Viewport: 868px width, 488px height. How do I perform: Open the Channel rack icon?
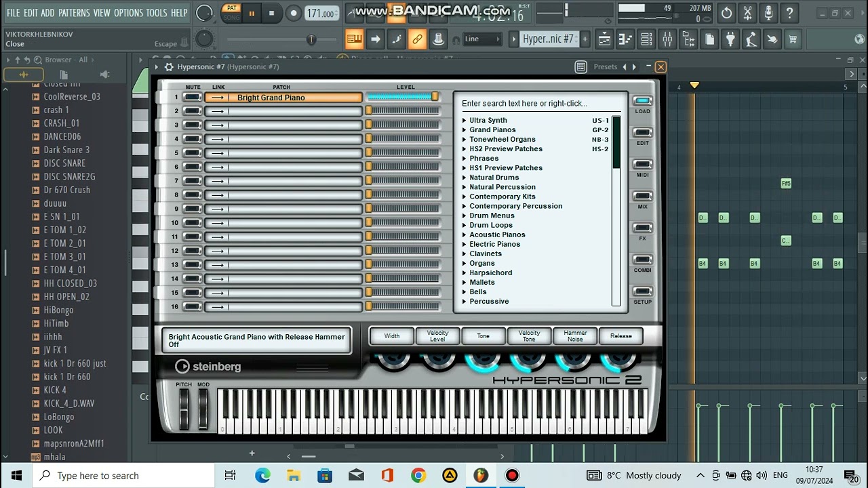coord(646,40)
